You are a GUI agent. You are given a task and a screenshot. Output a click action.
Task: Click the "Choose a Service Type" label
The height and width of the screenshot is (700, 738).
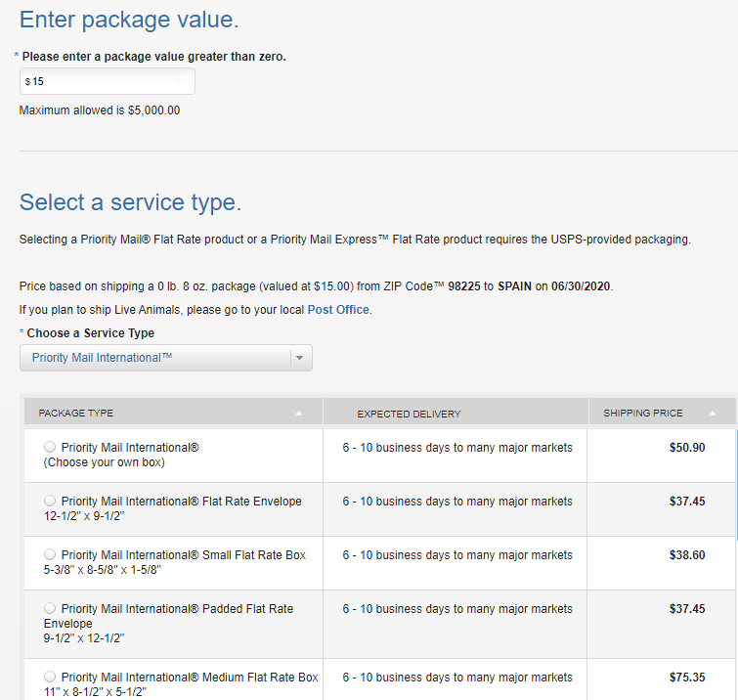[x=90, y=332]
